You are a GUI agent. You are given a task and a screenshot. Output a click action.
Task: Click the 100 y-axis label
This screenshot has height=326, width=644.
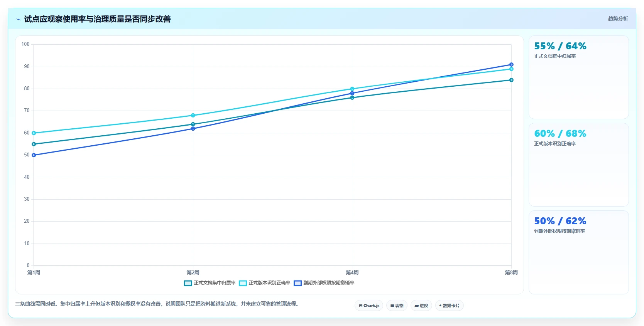25,44
